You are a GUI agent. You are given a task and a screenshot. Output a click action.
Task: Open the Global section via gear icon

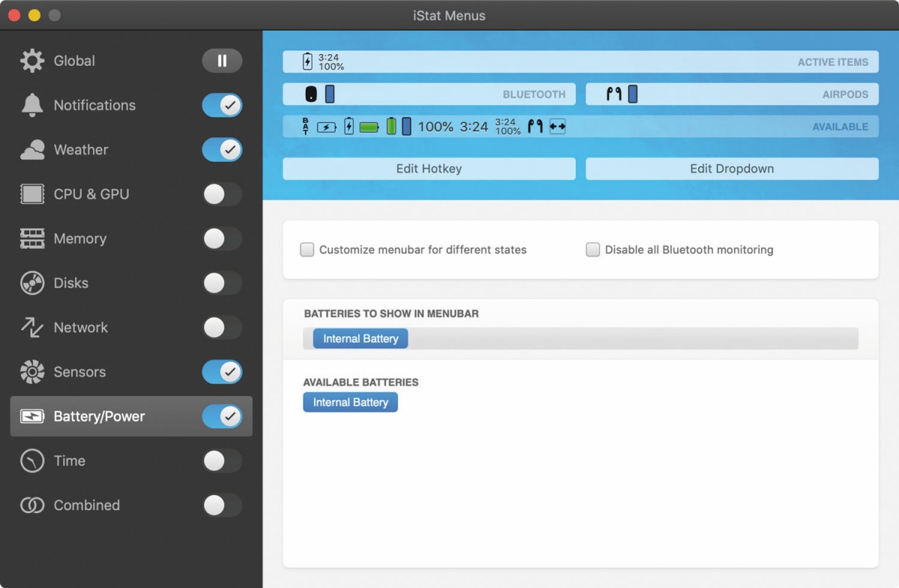(32, 61)
